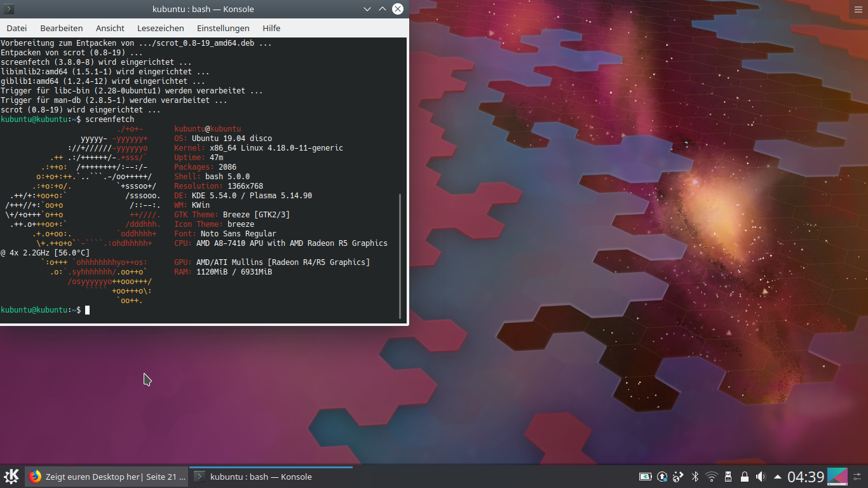Viewport: 868px width, 488px height.
Task: Click the Bluetooth icon in the system tray
Action: coord(695,476)
